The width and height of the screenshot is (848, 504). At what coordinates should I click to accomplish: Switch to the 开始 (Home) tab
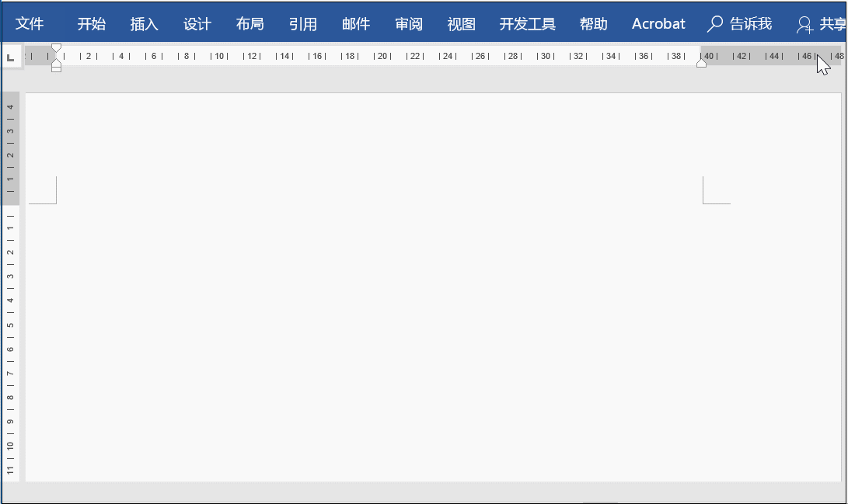pos(91,23)
